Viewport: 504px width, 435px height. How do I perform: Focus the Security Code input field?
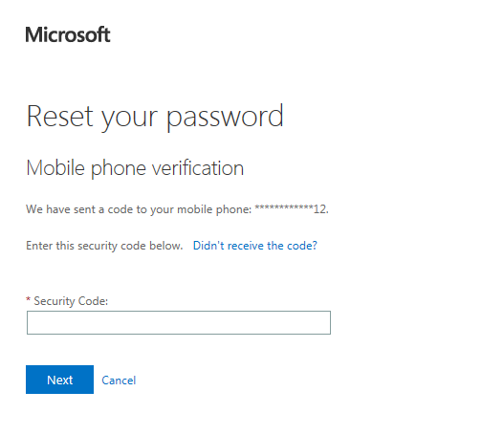pos(179,322)
